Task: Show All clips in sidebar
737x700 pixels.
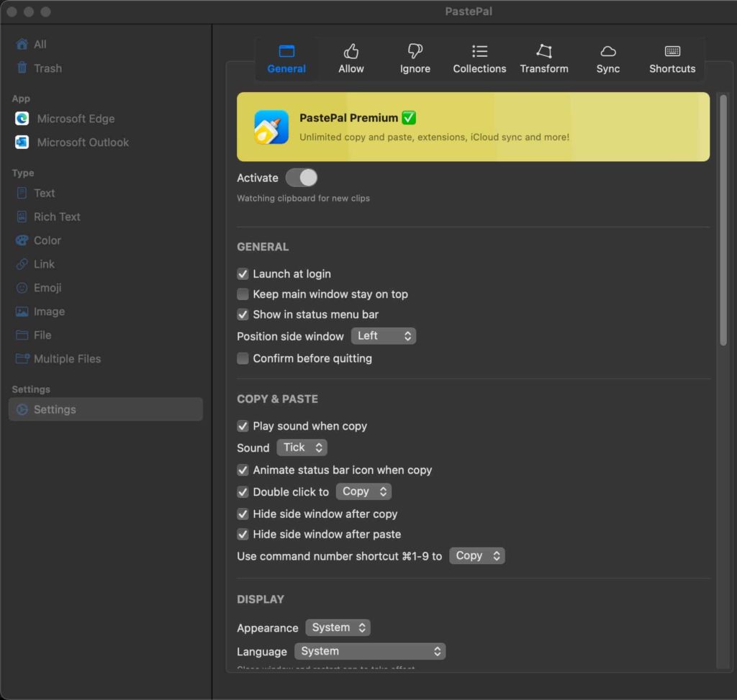Action: point(106,44)
